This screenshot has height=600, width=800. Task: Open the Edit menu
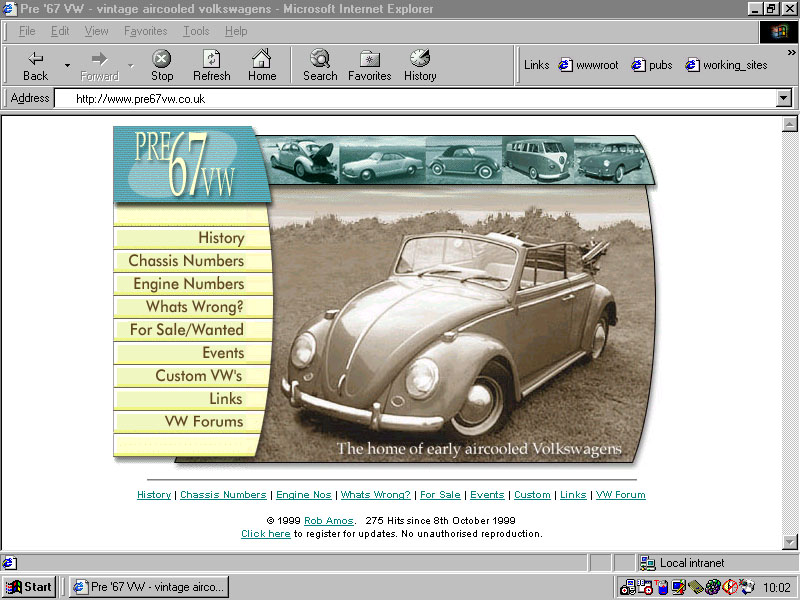(x=60, y=31)
